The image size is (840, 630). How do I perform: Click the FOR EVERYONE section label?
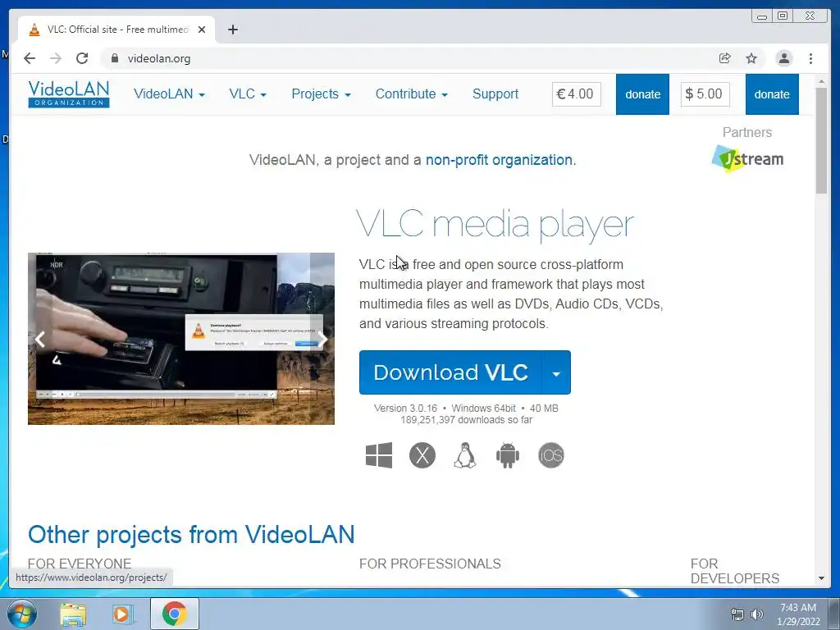[80, 564]
